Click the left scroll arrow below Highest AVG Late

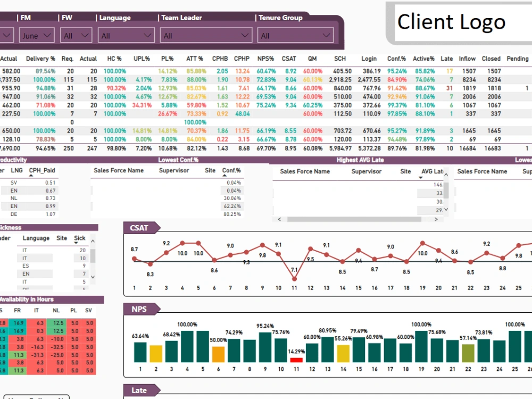pos(279,219)
